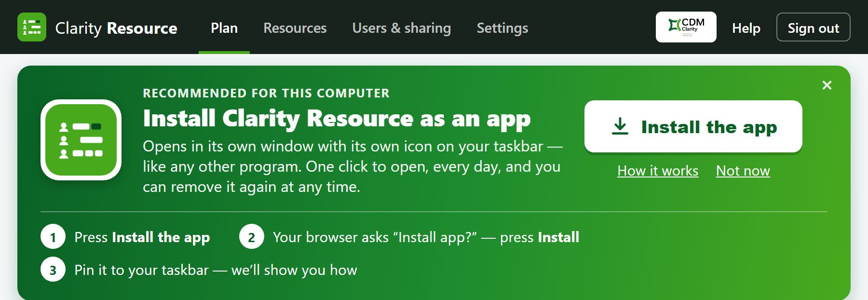This screenshot has width=868, height=300.
Task: Choose the Not now link
Action: click(x=743, y=171)
